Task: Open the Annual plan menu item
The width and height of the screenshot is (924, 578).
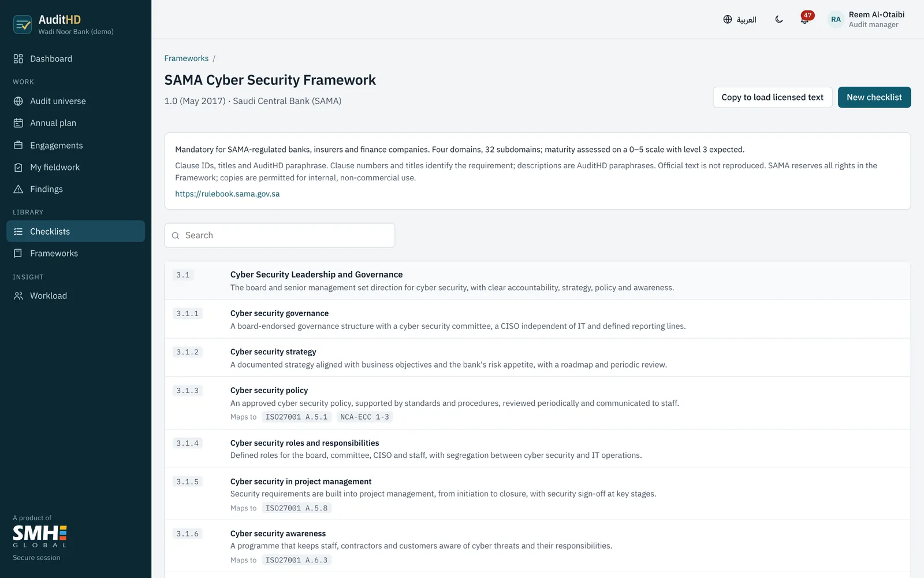Action: pos(76,123)
